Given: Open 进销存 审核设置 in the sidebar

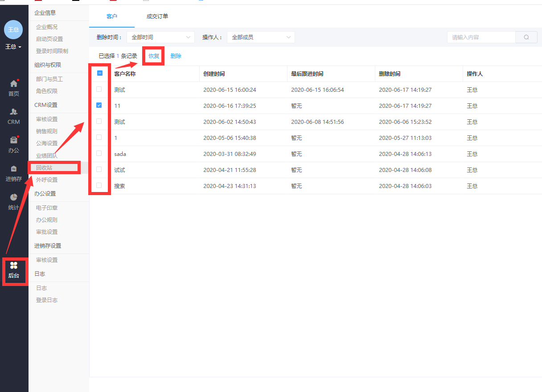Looking at the screenshot, I should pyautogui.click(x=47, y=260).
